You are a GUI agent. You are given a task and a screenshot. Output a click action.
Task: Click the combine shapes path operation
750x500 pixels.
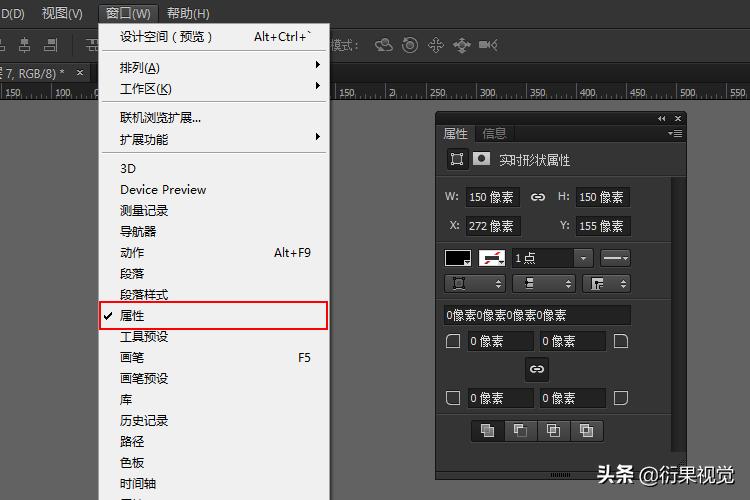487,431
